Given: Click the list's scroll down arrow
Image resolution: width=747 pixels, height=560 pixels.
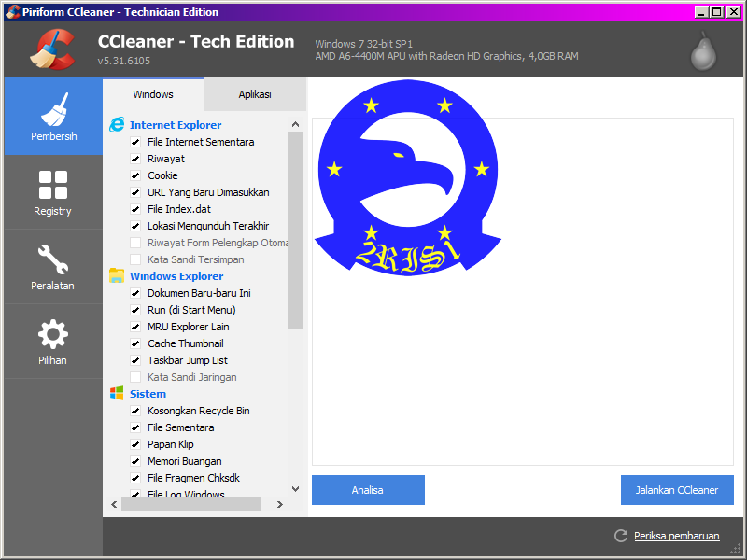Looking at the screenshot, I should (295, 488).
